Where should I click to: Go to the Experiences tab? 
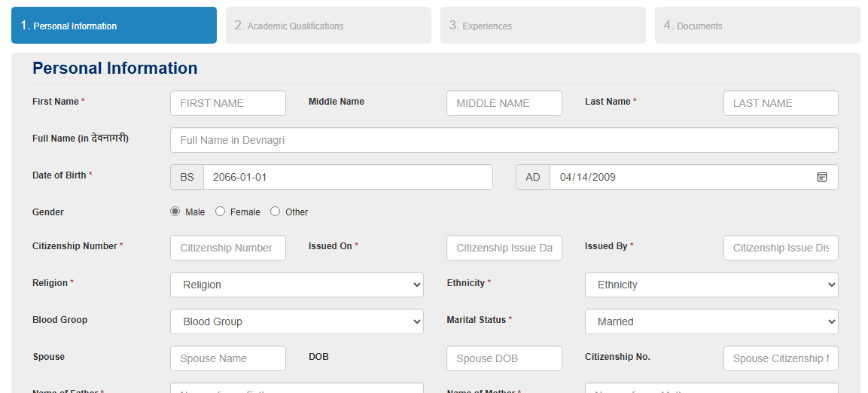click(543, 26)
